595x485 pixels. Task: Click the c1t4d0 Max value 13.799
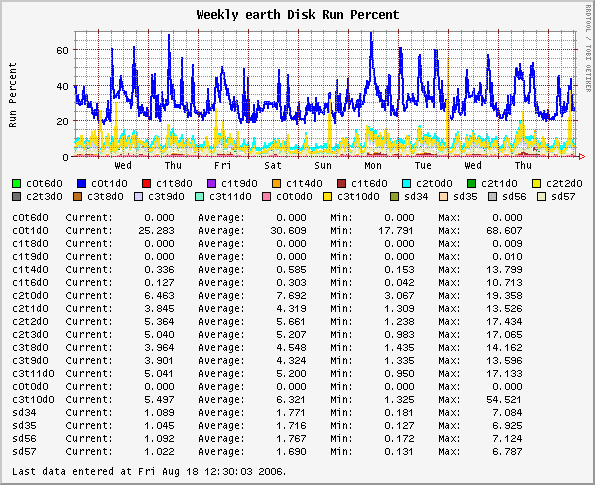(504, 270)
